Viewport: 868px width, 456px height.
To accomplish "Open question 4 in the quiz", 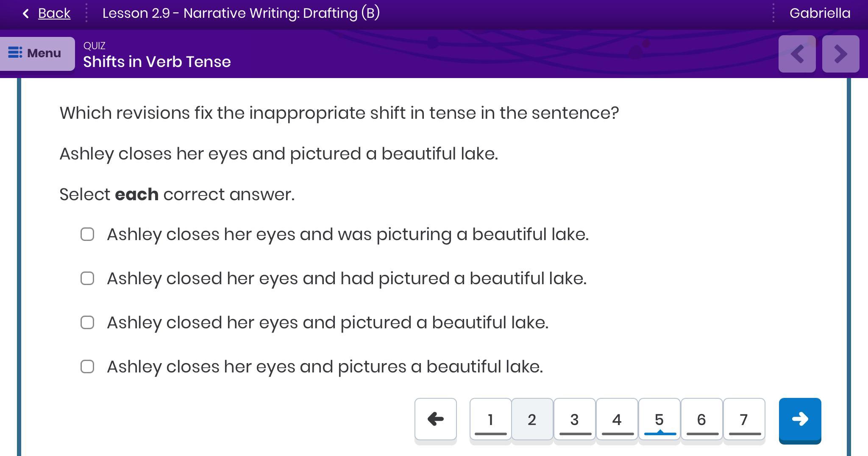I will click(617, 419).
